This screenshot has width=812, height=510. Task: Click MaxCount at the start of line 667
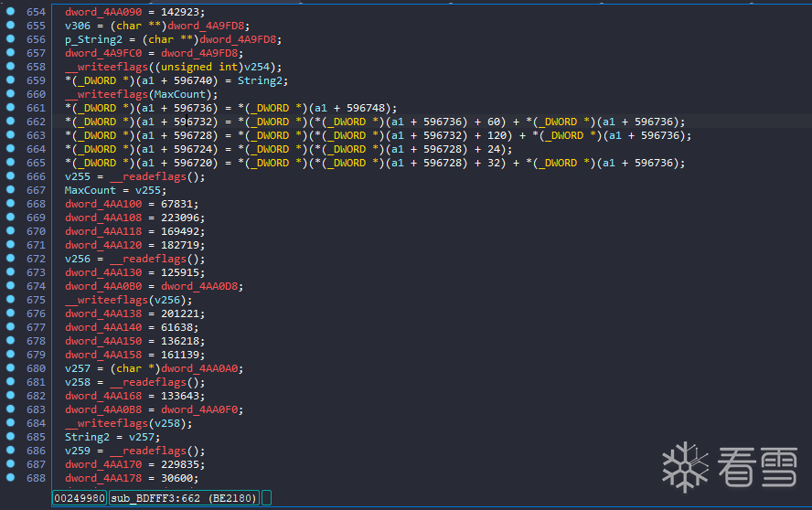[x=89, y=190]
